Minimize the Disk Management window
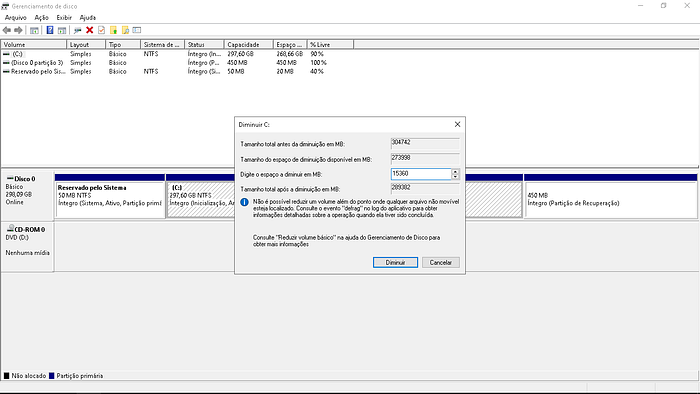Image resolution: width=700 pixels, height=394 pixels. (641, 6)
